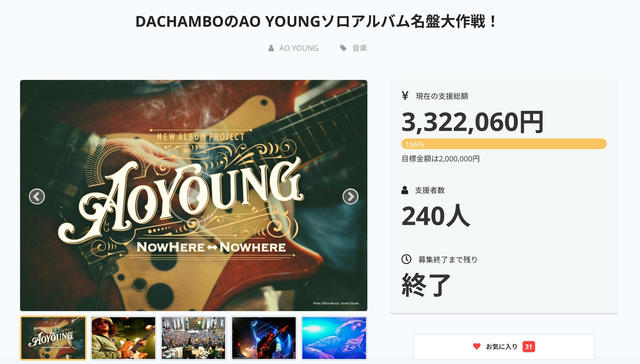Click the clock icon near 募集終了まで残り
Screen dimensions: 640x364
pyautogui.click(x=406, y=259)
